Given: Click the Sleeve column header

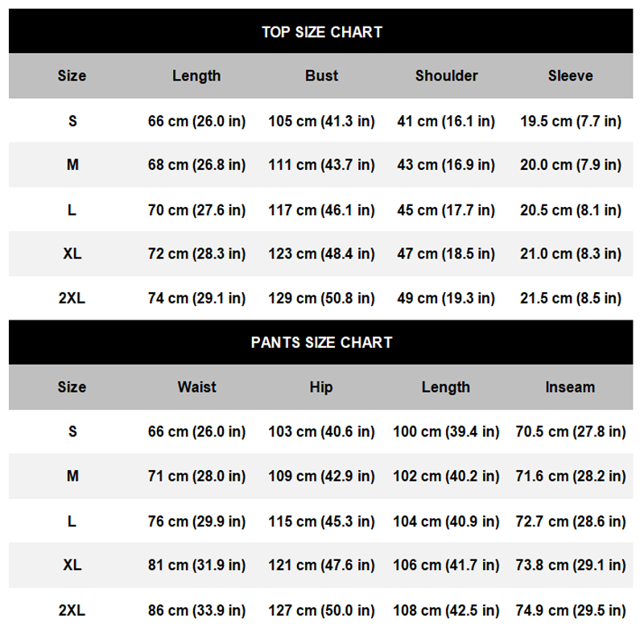Looking at the screenshot, I should (570, 76).
